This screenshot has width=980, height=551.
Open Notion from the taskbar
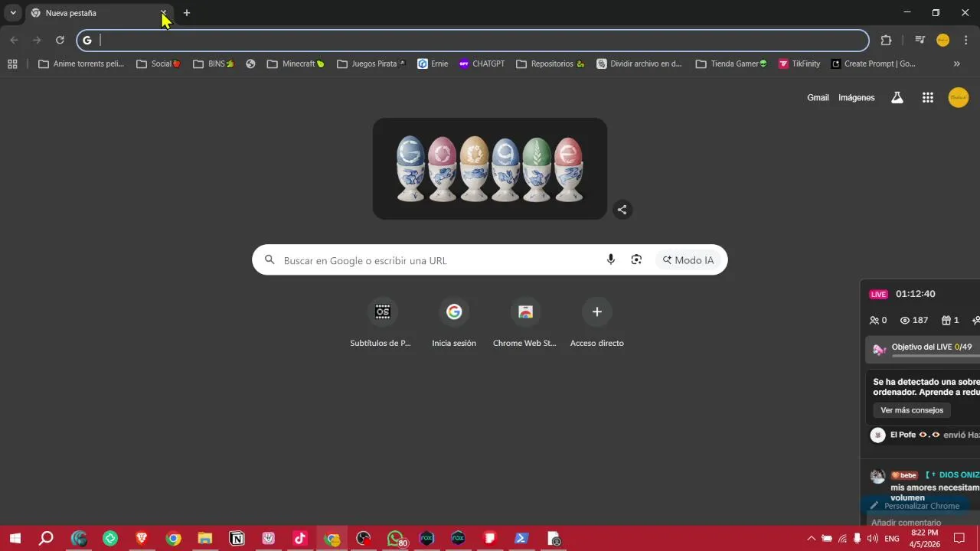click(x=237, y=539)
